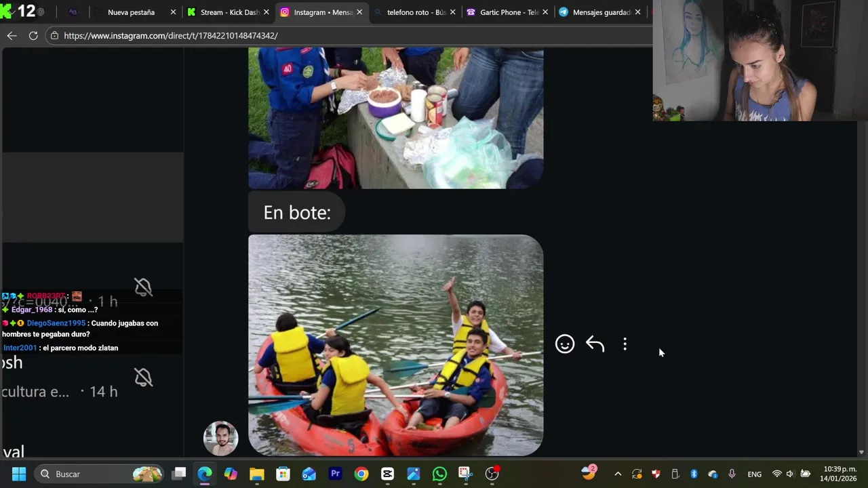Open the Wi-Fi network tray icon
The width and height of the screenshot is (868, 488).
click(x=777, y=474)
